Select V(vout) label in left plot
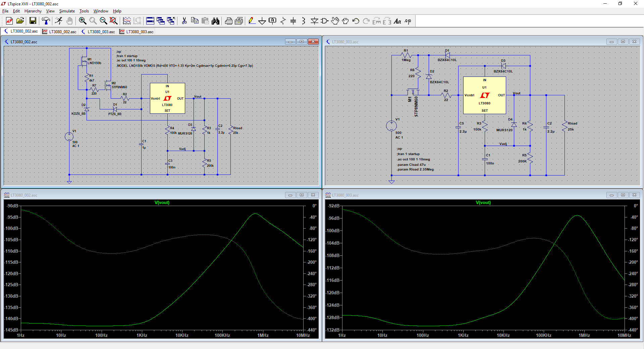Screen dimensions: 644x349 (162, 202)
